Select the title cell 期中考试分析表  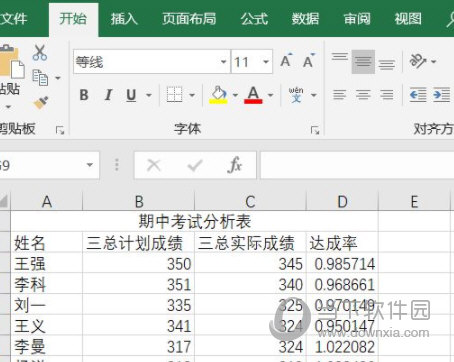tap(194, 221)
